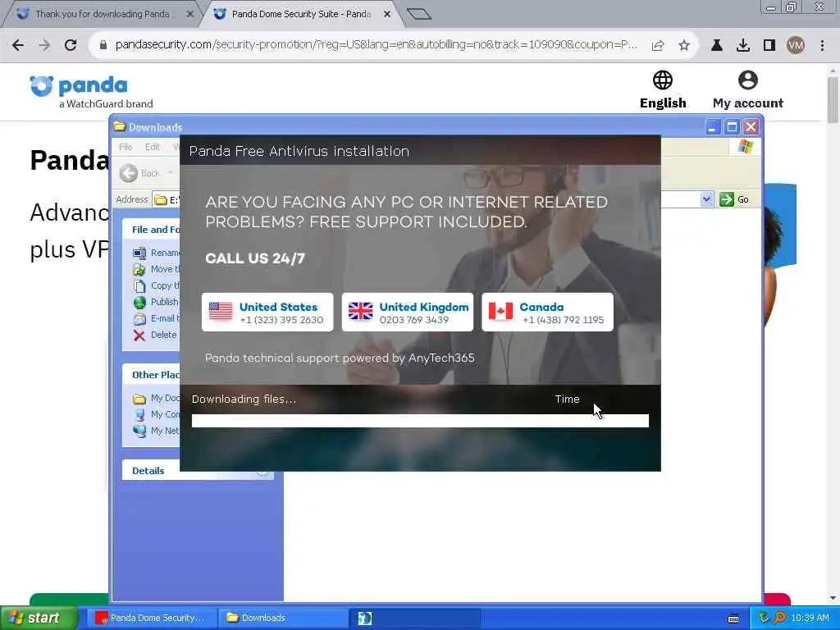Click the share page icon in address bar
The height and width of the screenshot is (630, 840).
tap(658, 46)
